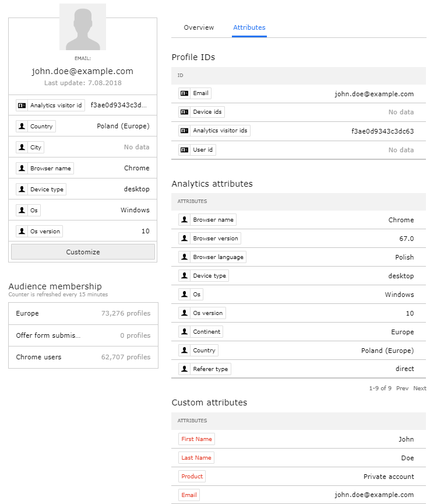Click person icon on Continent attribute
The image size is (430, 504).
coord(185,332)
